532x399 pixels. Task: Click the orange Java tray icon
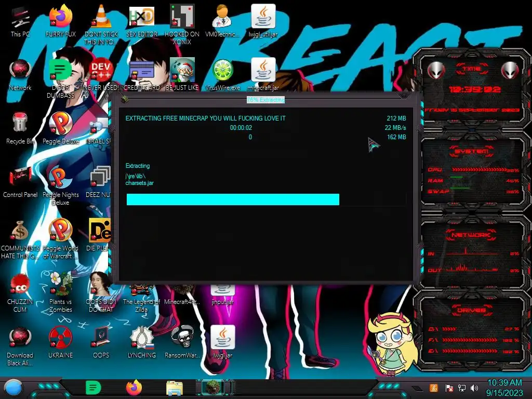(x=434, y=388)
